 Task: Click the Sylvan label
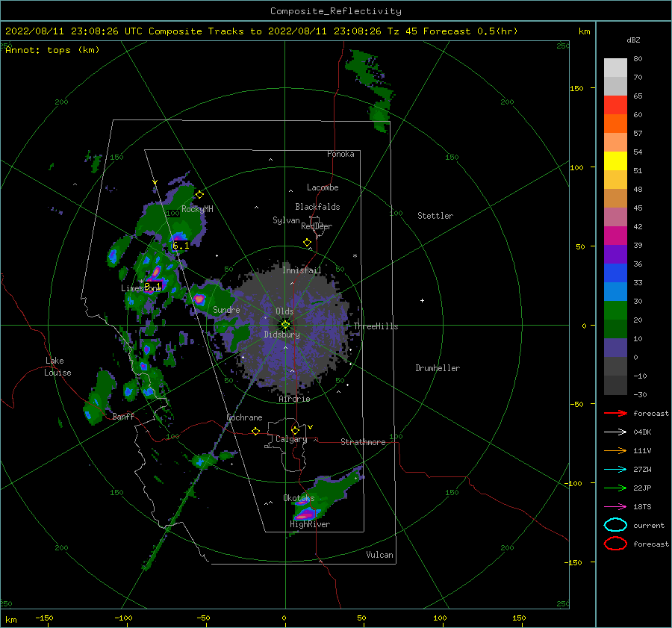pos(286,220)
